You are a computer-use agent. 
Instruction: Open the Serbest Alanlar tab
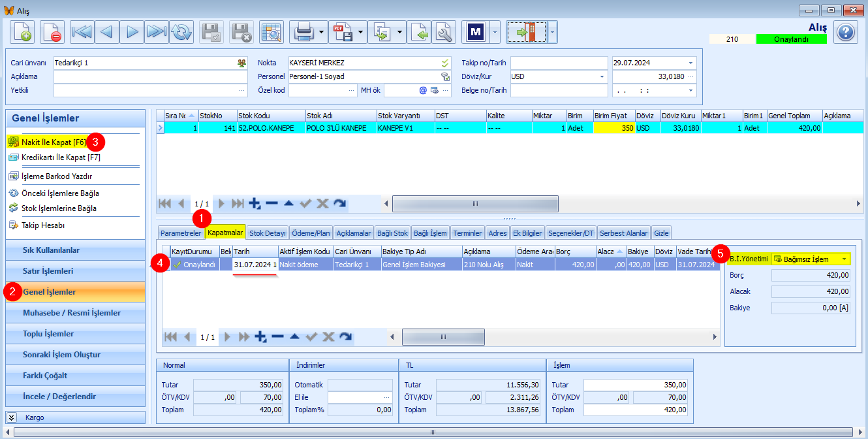[x=624, y=233]
